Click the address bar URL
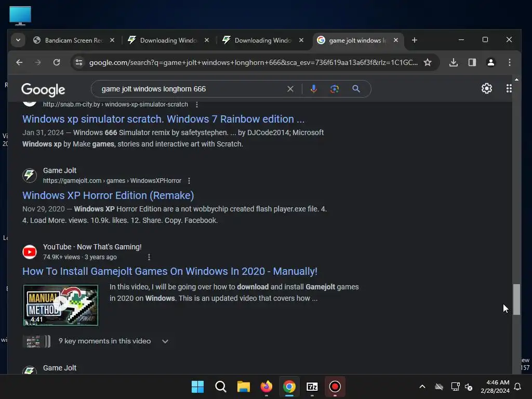The height and width of the screenshot is (399, 532). tap(253, 62)
